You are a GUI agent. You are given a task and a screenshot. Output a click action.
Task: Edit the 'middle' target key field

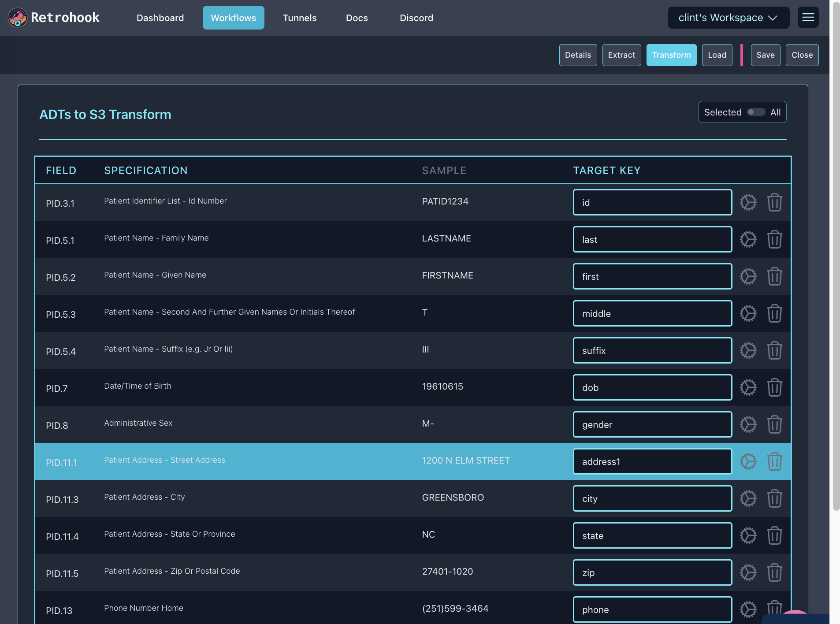652,313
